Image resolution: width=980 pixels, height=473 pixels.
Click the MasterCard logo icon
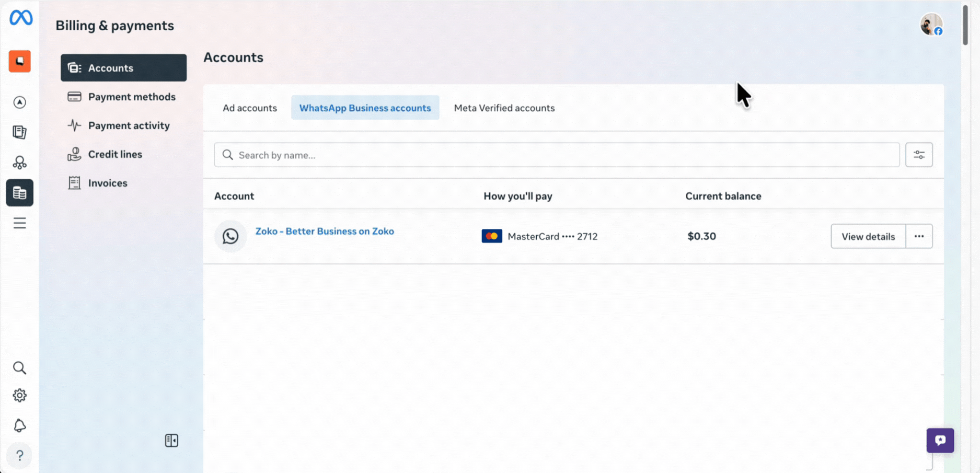pyautogui.click(x=492, y=236)
